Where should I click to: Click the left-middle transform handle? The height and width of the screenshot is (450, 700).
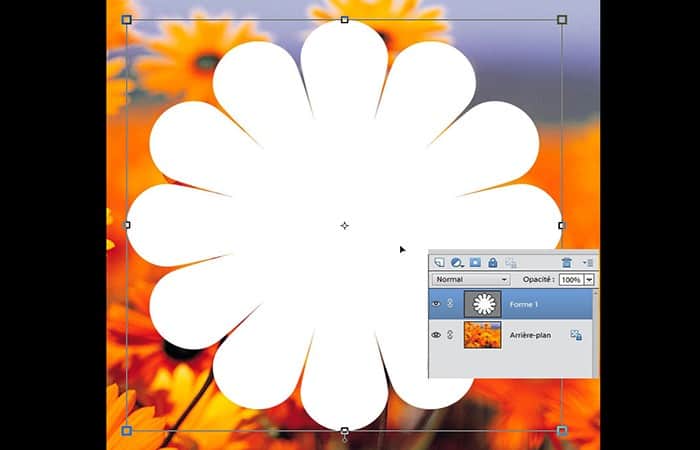127,225
